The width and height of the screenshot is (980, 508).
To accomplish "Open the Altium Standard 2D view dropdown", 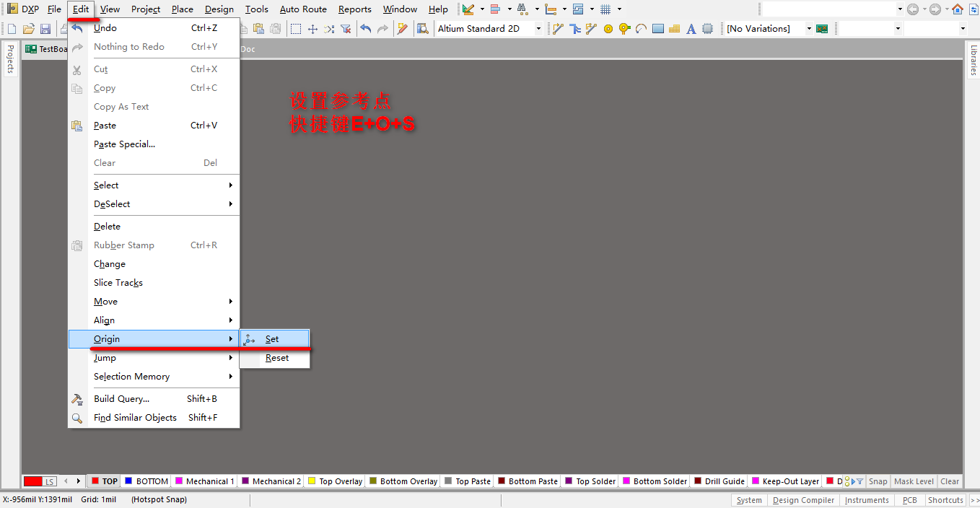I will [x=538, y=29].
